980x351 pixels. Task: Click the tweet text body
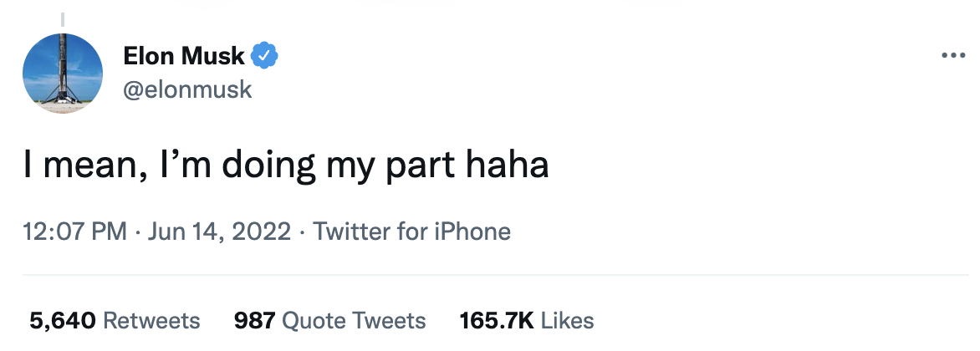point(286,165)
